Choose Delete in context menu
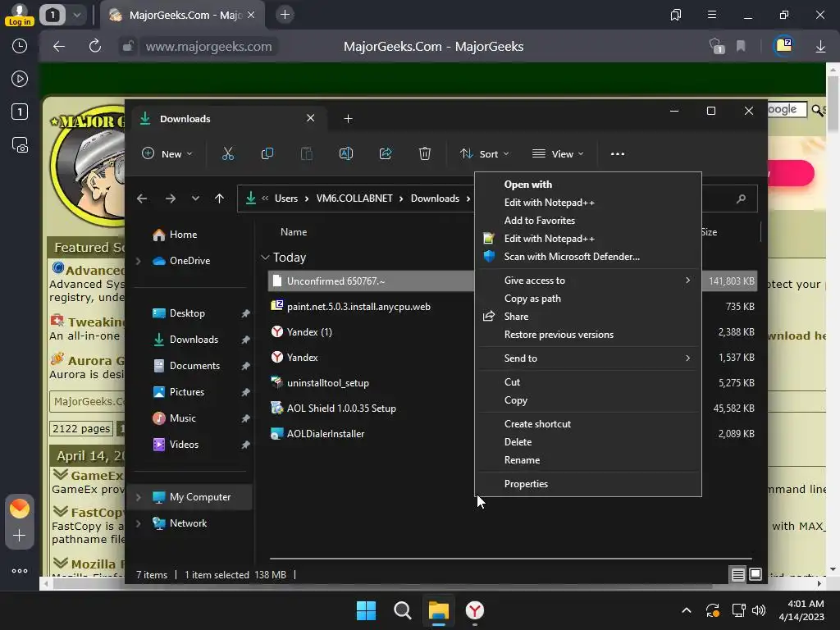The width and height of the screenshot is (840, 630). [x=588, y=442]
